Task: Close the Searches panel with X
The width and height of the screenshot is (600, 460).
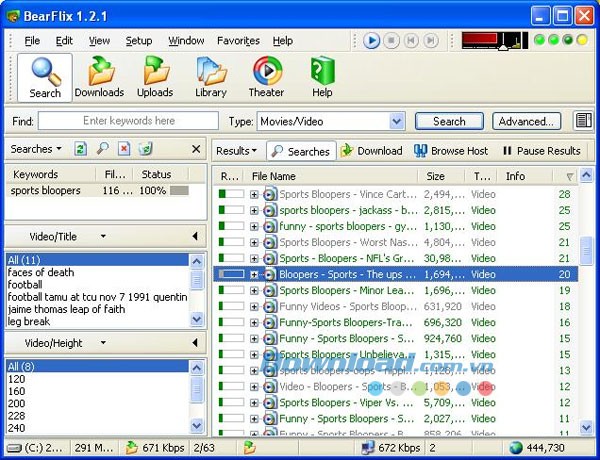Action: pos(195,149)
